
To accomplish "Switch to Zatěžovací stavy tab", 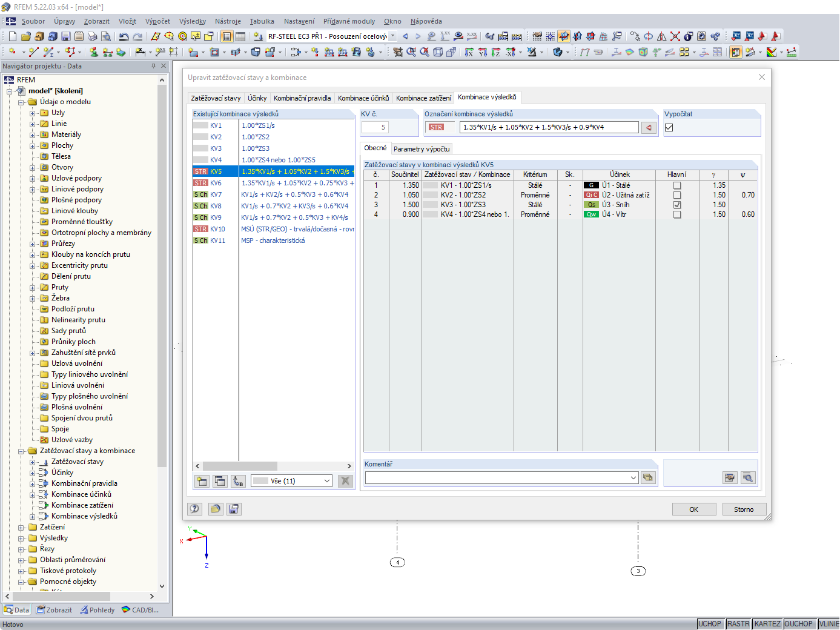I will [216, 98].
